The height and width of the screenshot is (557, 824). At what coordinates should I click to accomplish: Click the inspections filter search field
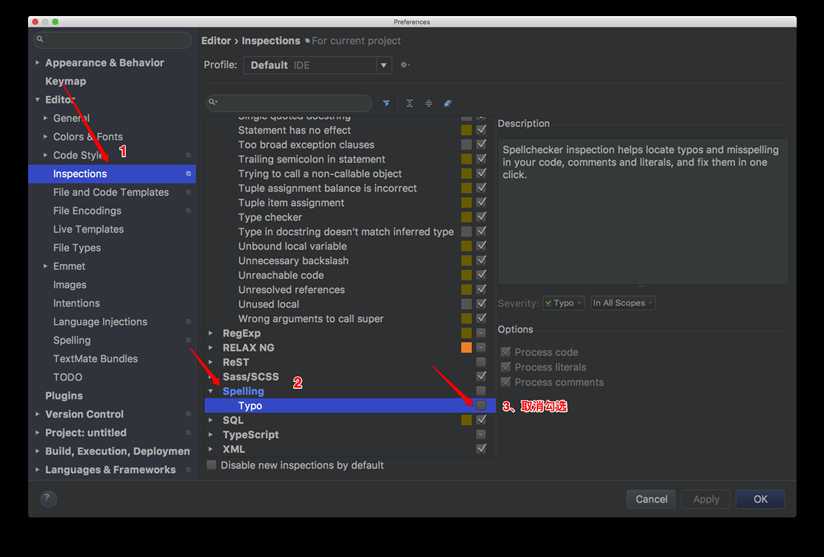(x=289, y=102)
